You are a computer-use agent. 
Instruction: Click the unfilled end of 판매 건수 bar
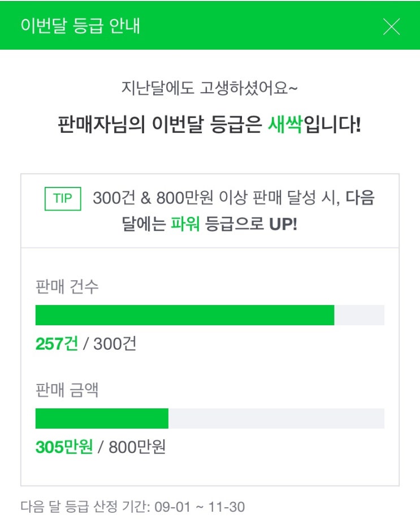[360, 315]
